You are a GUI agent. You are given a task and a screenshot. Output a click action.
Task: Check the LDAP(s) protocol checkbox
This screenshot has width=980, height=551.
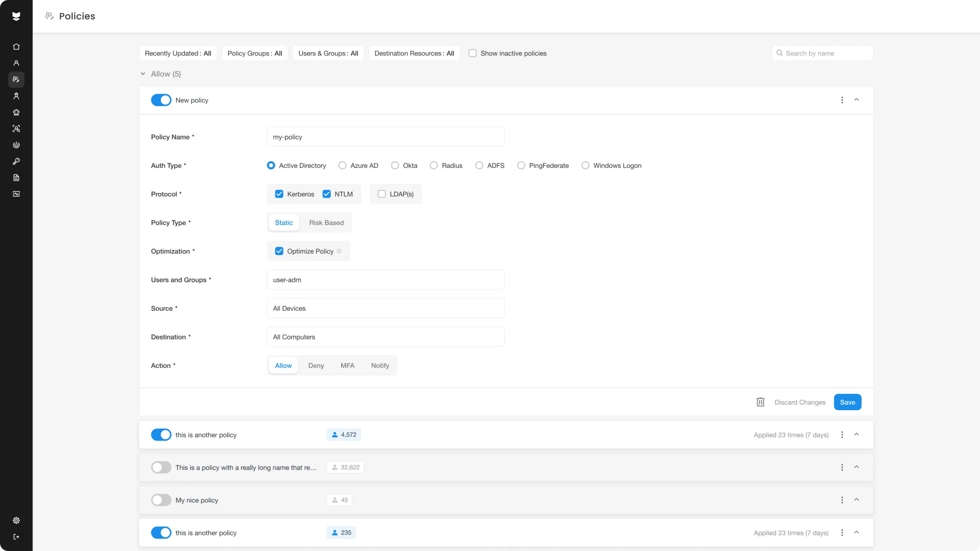click(x=382, y=194)
